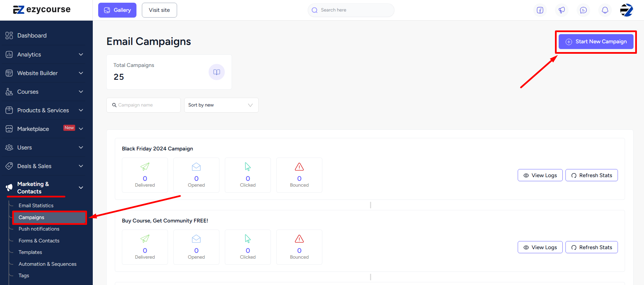Click Buy Course Delivered paper plane icon
644x285 pixels.
pyautogui.click(x=145, y=239)
